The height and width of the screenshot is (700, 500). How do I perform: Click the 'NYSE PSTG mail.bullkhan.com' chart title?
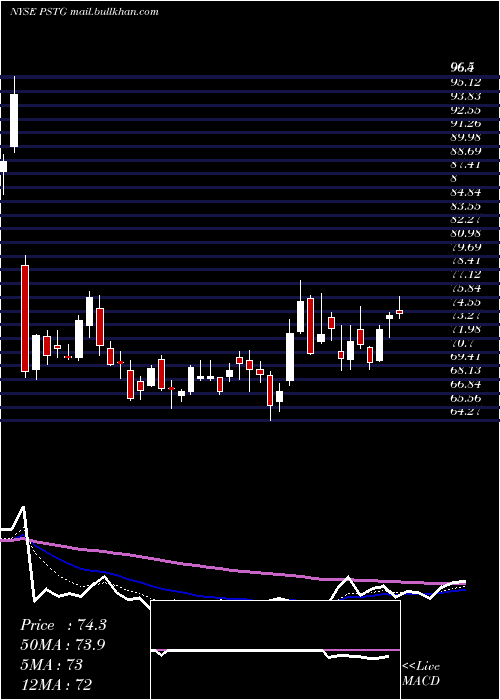pos(84,12)
